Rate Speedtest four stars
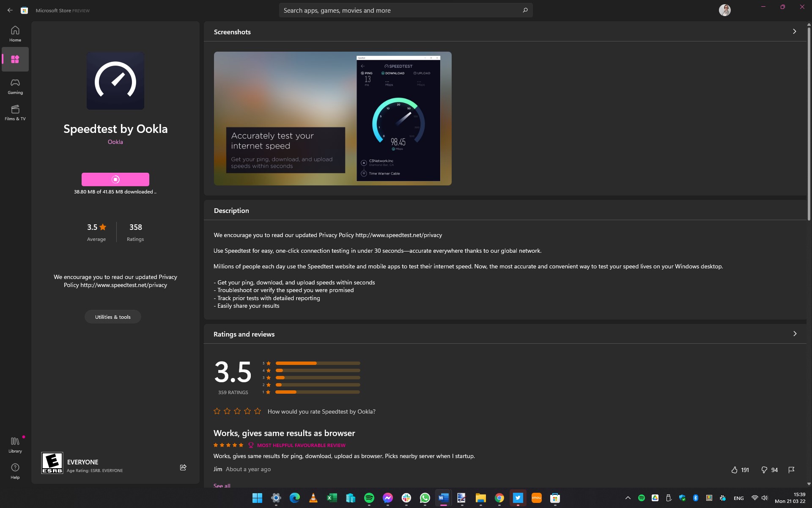Viewport: 812px width, 508px height. pyautogui.click(x=247, y=411)
